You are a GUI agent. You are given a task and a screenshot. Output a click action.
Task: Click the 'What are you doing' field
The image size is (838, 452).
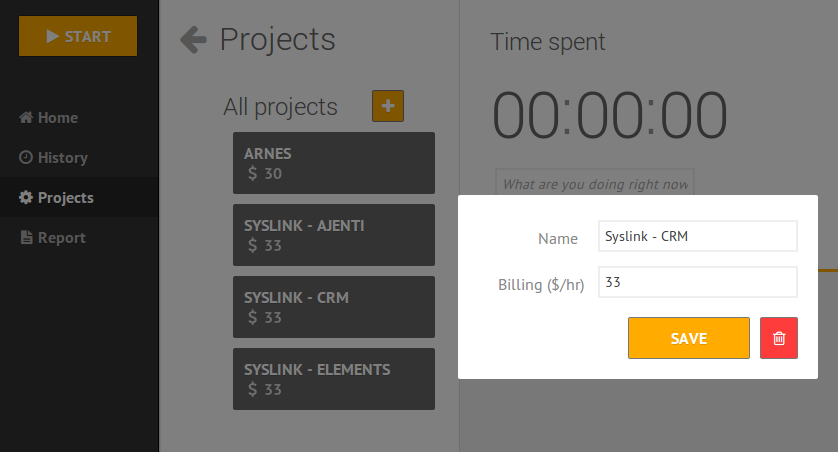pyautogui.click(x=594, y=183)
